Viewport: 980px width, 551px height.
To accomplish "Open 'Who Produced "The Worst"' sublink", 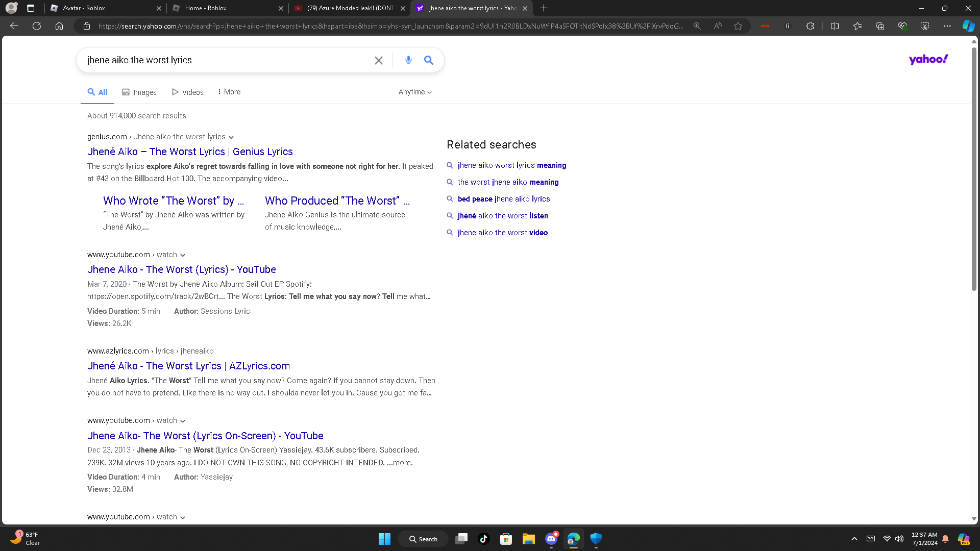I will [337, 201].
